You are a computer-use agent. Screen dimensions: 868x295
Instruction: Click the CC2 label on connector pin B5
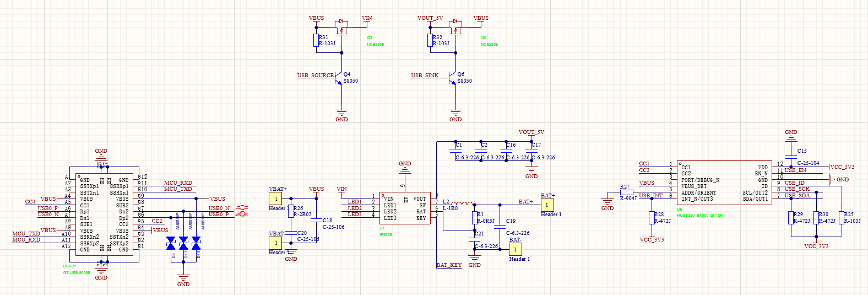coord(157,221)
